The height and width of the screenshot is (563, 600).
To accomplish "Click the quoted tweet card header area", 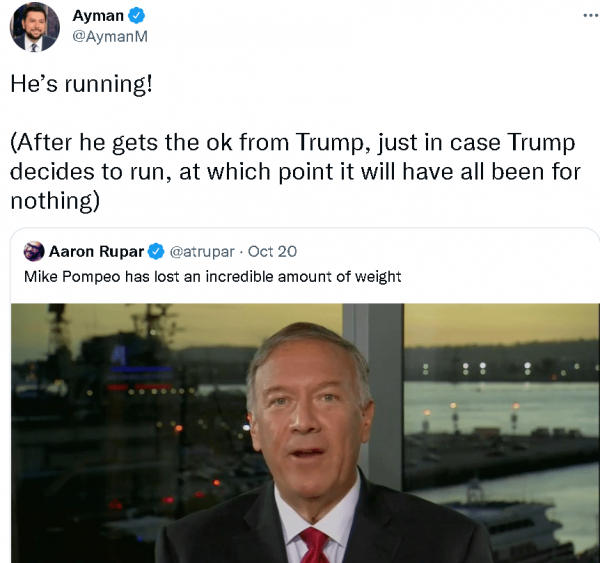I will pos(160,251).
